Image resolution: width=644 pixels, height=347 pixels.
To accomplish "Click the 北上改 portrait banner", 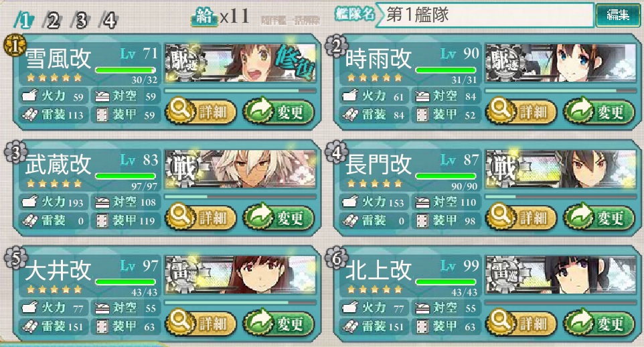I will point(561,274).
